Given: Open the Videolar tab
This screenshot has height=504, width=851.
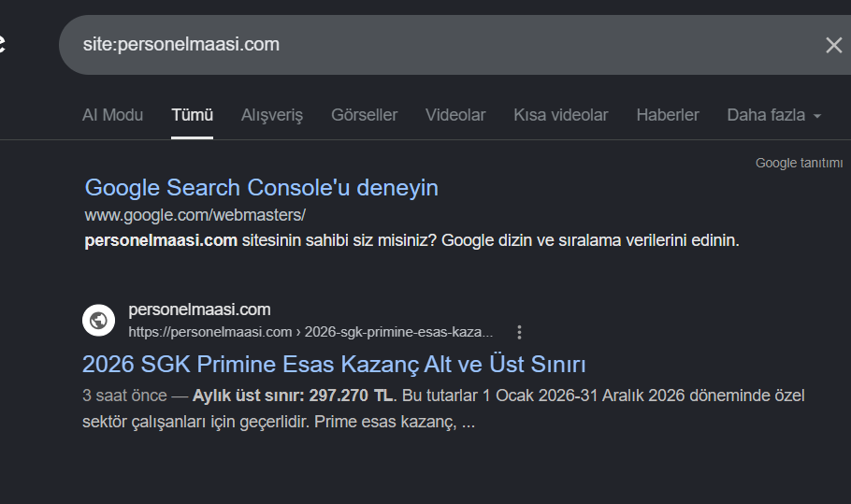Looking at the screenshot, I should tap(455, 115).
